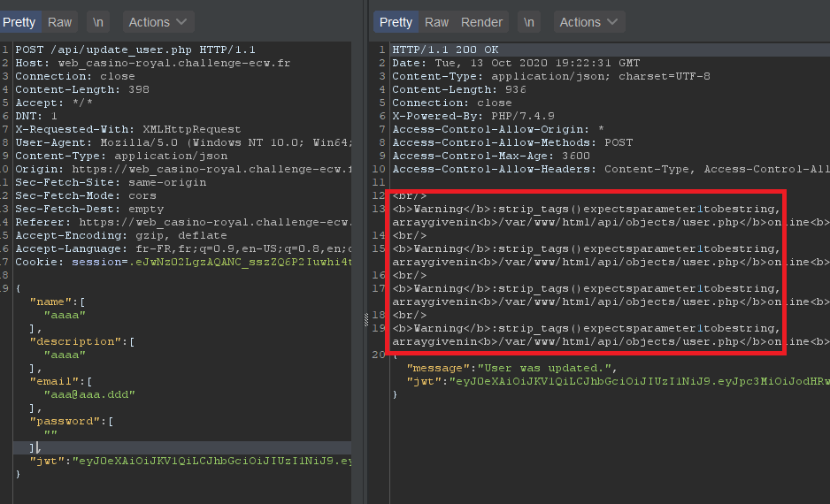830x504 pixels.
Task: Click the "name" key in request JSON
Action: coord(50,302)
